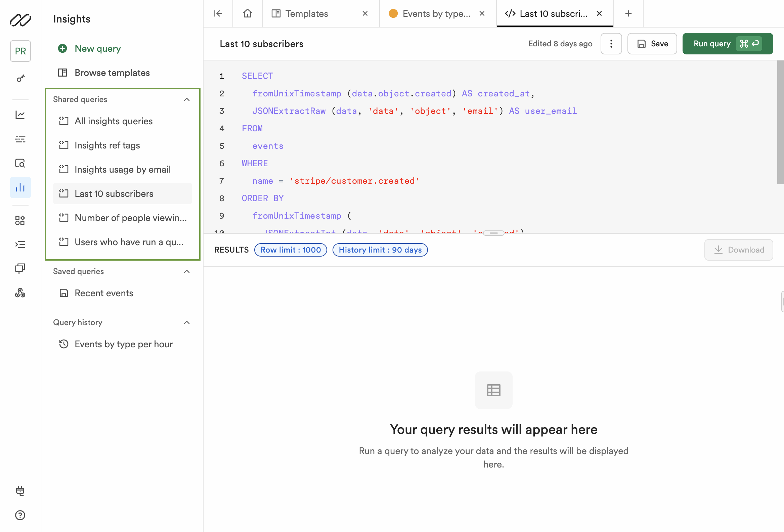Open the SQL console prompt icon
Screen dimensions: 784x532
click(x=20, y=244)
